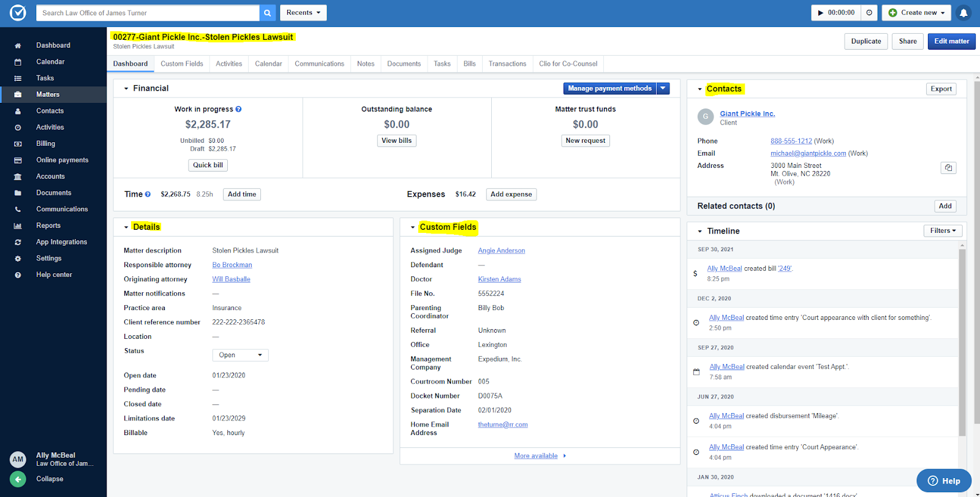This screenshot has height=497, width=980.
Task: Click the New request button
Action: click(586, 141)
